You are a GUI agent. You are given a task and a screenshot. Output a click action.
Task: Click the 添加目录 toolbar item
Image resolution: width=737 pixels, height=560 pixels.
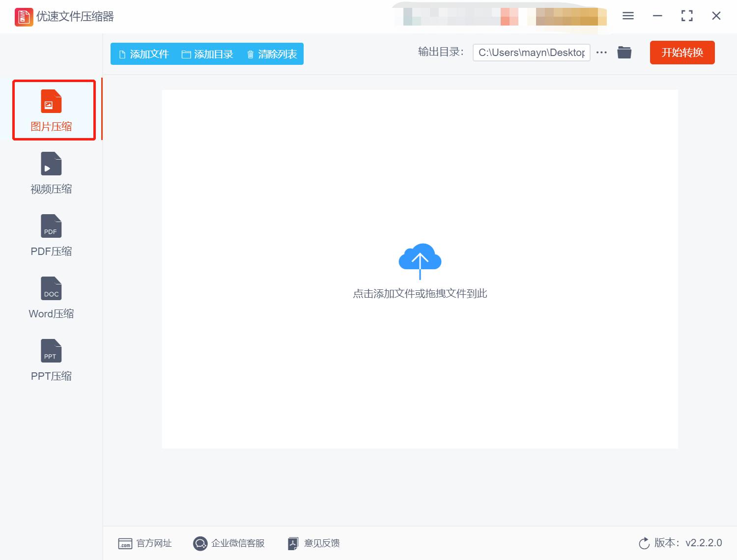coord(208,54)
